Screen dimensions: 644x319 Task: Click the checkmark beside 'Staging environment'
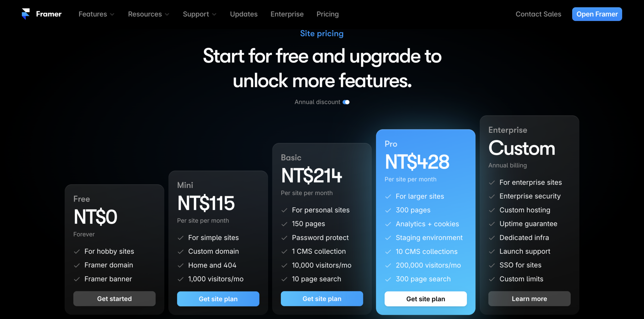pos(388,238)
